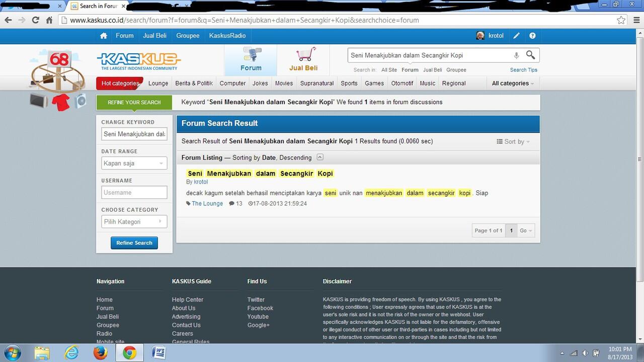The height and width of the screenshot is (362, 644).
Task: Reload the page with the refresh icon
Action: pos(35,20)
